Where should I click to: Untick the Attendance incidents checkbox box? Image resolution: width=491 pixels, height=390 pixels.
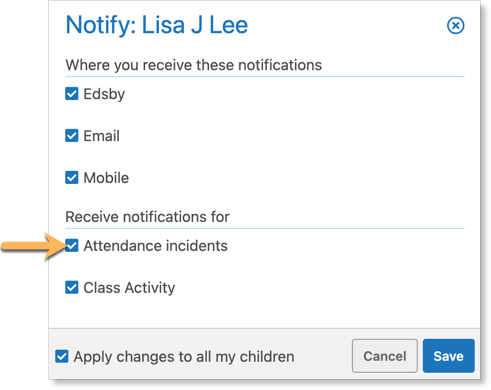coord(72,246)
